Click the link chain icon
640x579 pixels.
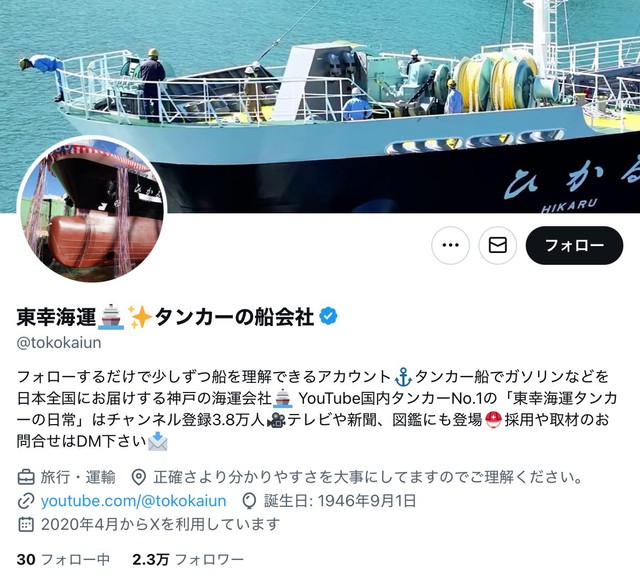pyautogui.click(x=25, y=501)
